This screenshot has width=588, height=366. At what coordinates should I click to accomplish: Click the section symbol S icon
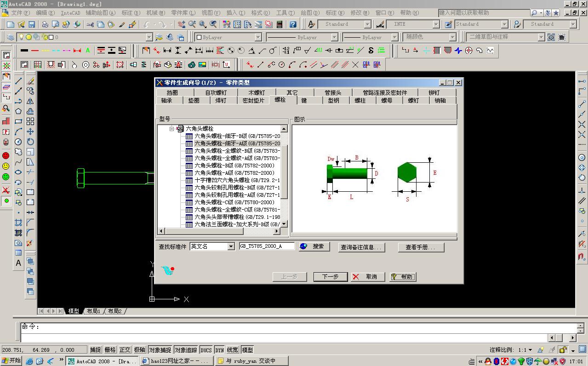pyautogui.click(x=371, y=51)
